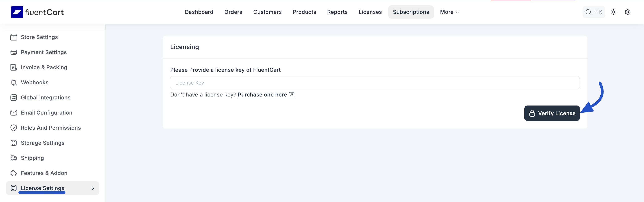Open the Dashboard menu item
This screenshot has width=644, height=202.
pyautogui.click(x=199, y=12)
